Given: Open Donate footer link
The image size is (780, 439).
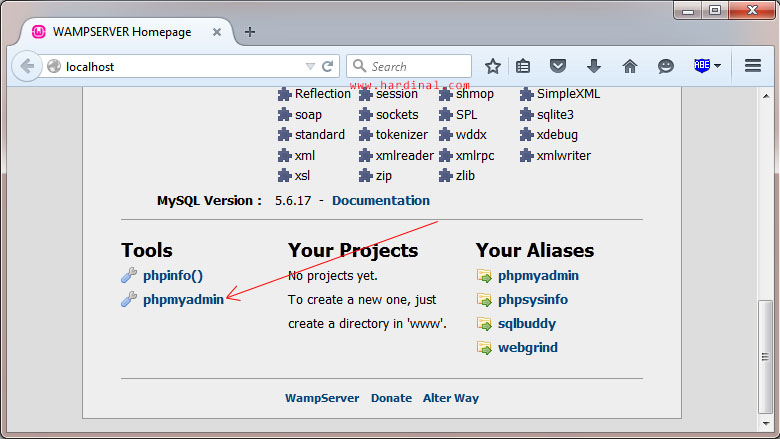Looking at the screenshot, I should (391, 398).
